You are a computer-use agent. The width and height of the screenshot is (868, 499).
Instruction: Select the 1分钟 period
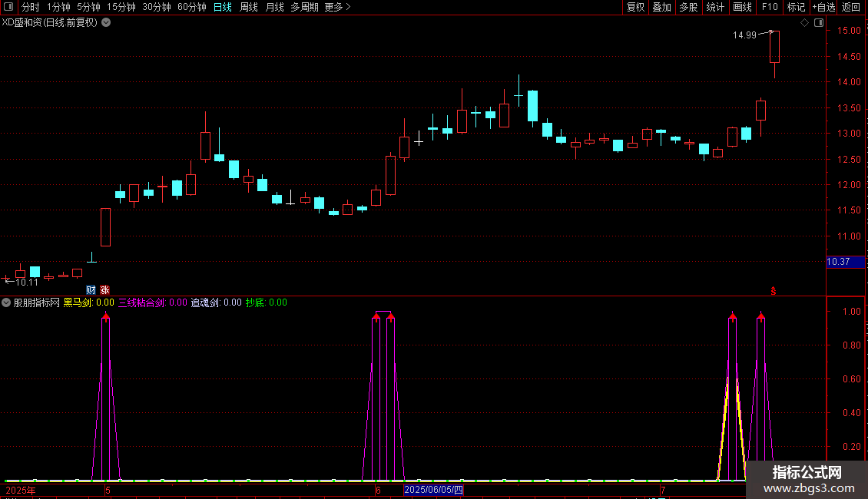pyautogui.click(x=58, y=7)
